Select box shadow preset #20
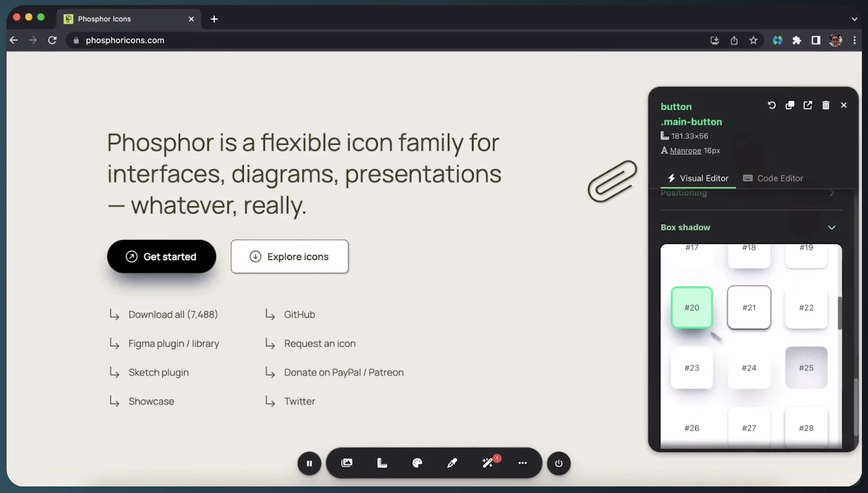Viewport: 868px width, 493px height. 692,308
